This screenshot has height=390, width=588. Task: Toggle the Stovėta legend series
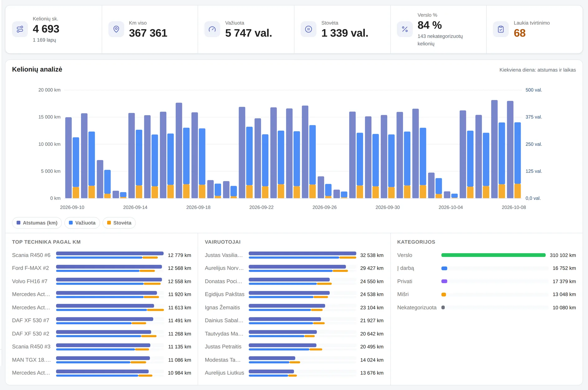point(119,223)
